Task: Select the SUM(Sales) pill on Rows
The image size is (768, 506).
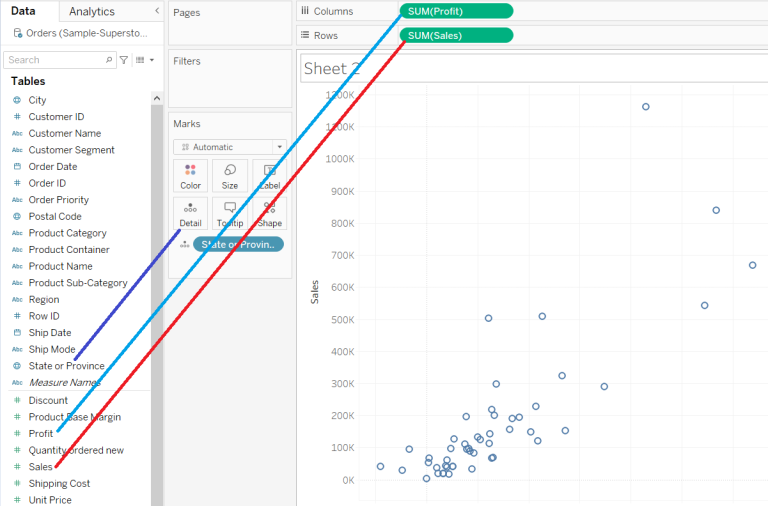Action: pos(456,36)
